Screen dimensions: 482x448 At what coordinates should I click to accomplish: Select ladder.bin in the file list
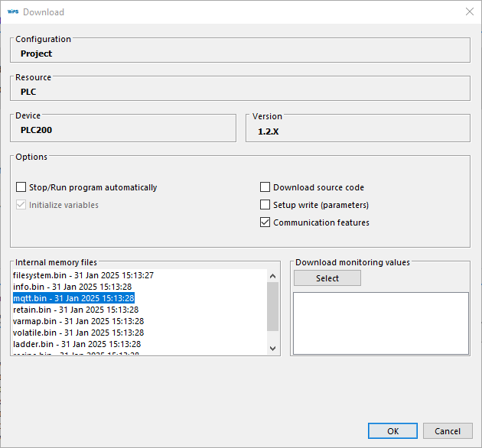coord(76,344)
